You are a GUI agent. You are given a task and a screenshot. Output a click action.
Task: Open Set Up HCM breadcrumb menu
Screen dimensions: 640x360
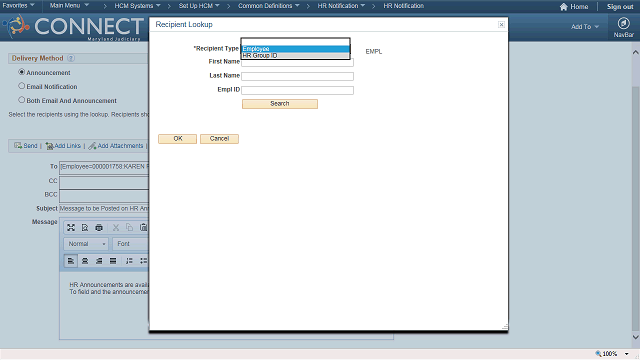199,6
